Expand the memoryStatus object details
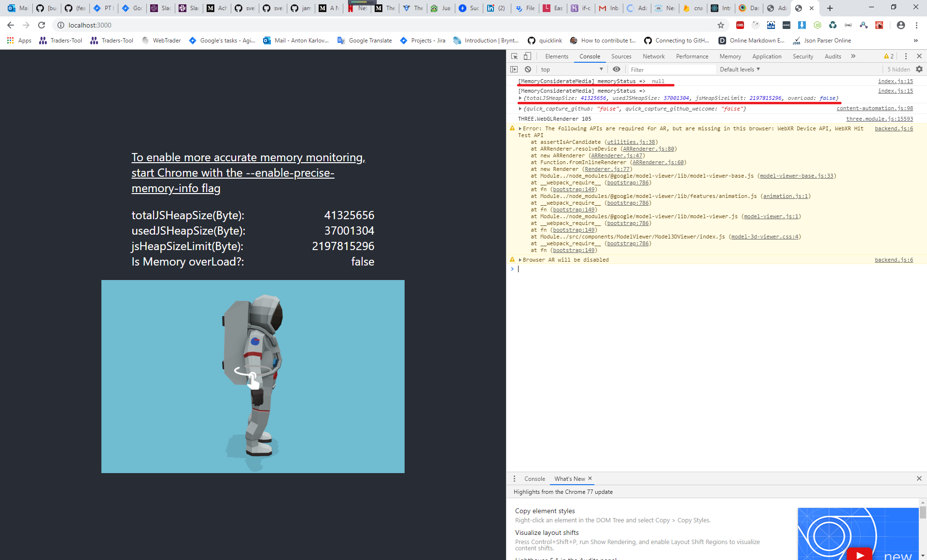The width and height of the screenshot is (927, 560). tap(520, 98)
